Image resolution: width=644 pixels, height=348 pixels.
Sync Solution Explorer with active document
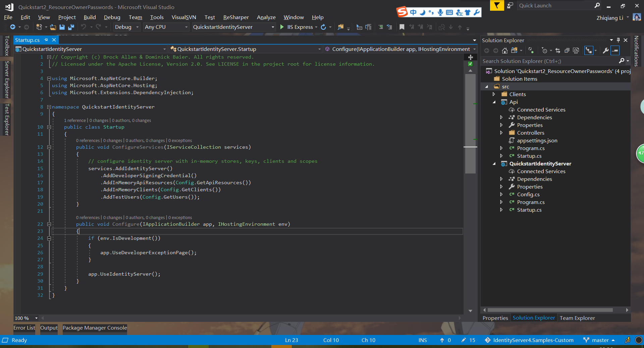pos(558,51)
